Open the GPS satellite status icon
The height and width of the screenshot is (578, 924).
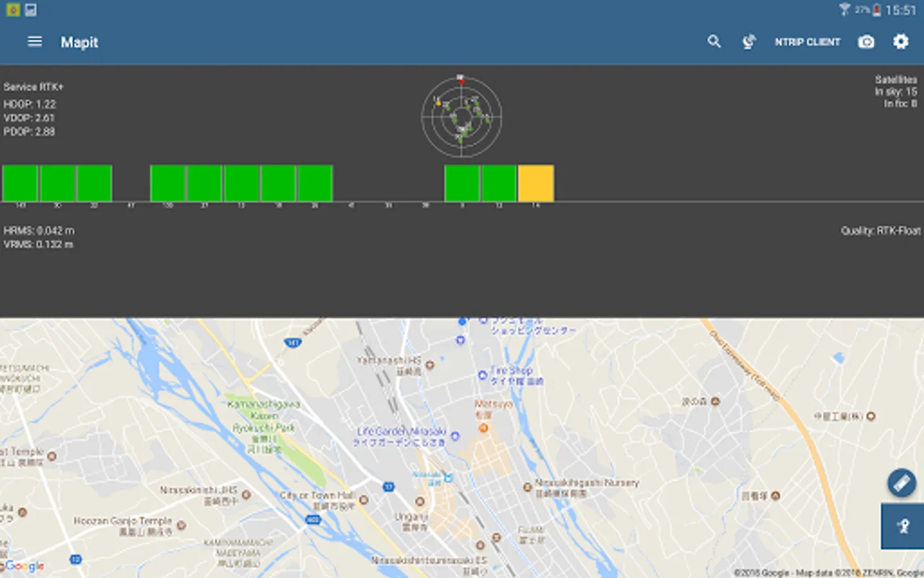click(x=749, y=42)
